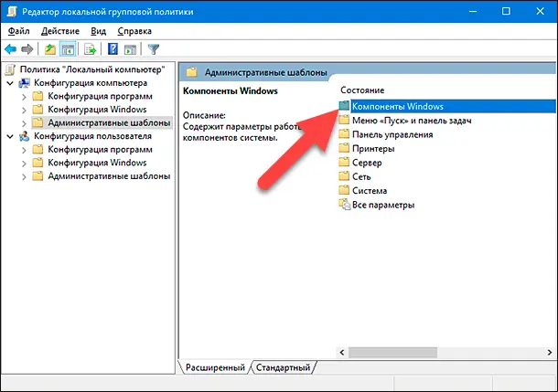Click the Export List toolbar icon
The image size is (558, 392).
91,49
